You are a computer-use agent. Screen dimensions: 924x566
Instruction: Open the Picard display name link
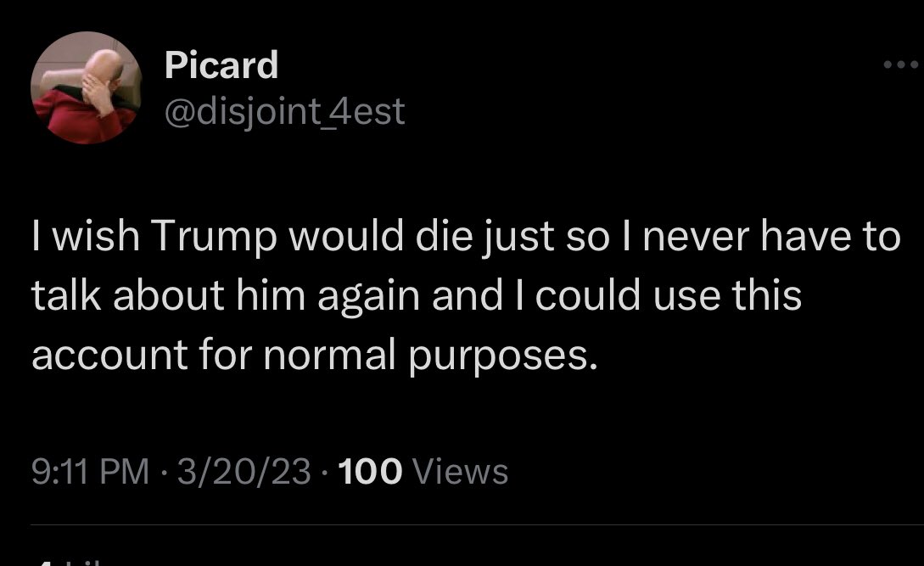click(221, 64)
